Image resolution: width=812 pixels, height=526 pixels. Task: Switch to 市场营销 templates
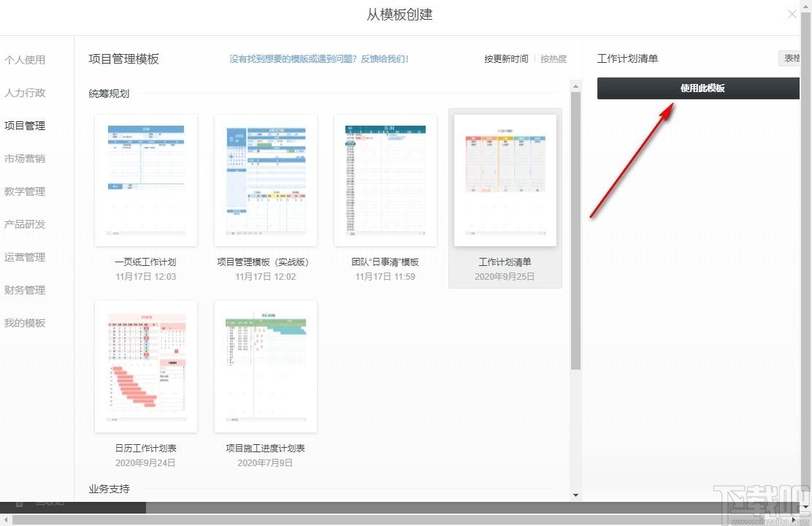point(25,159)
